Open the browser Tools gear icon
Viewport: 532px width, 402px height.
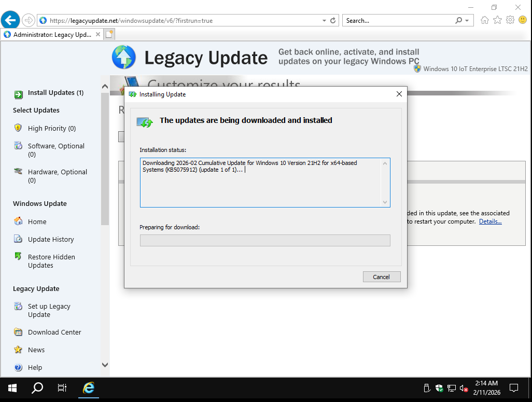click(510, 20)
